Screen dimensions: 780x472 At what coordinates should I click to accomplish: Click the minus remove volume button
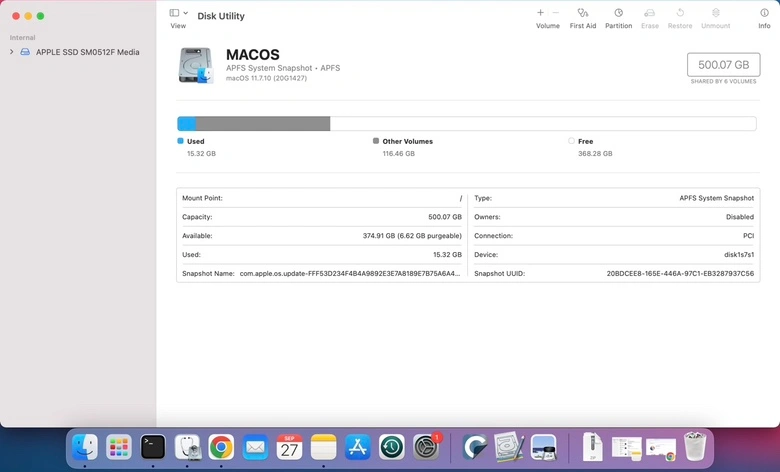(556, 12)
